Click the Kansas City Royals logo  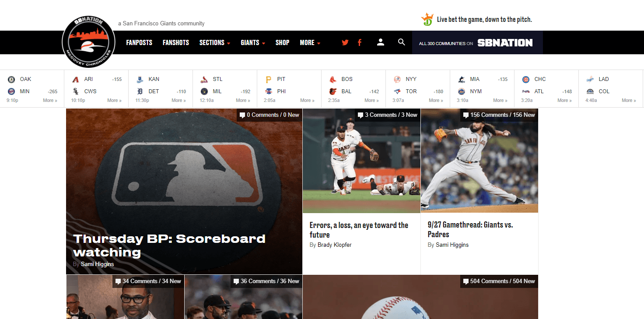coord(140,79)
